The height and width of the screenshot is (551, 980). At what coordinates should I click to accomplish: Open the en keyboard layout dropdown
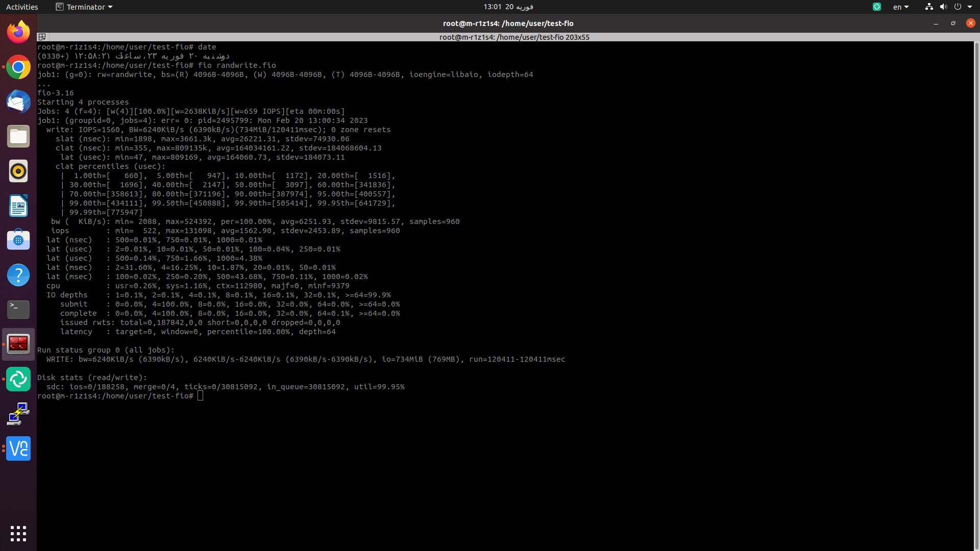pos(901,7)
